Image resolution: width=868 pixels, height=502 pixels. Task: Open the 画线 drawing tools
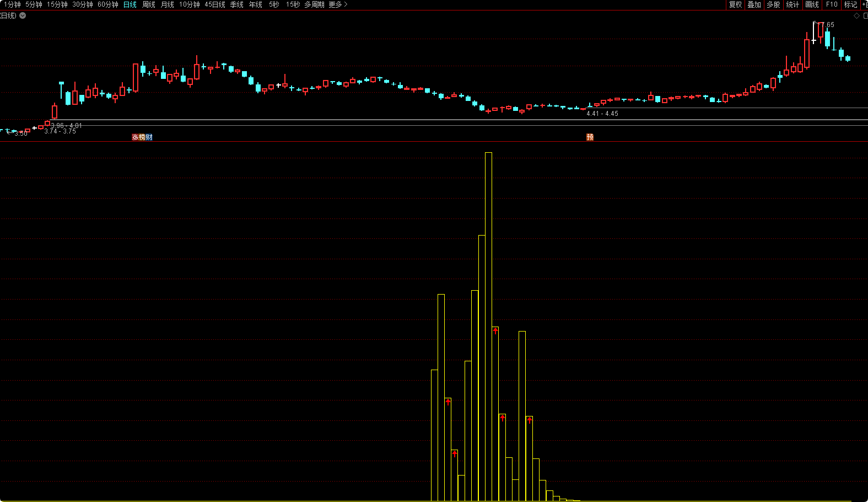point(812,4)
